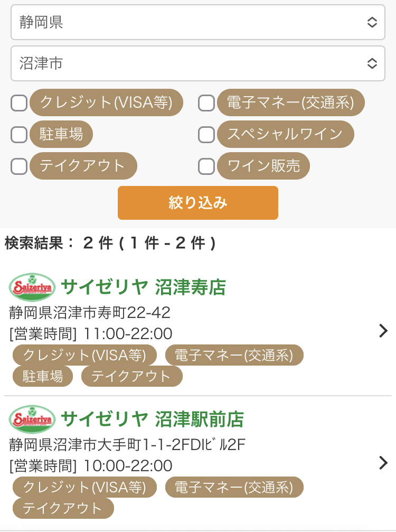Select the テイクアウト filter checkbox
The image size is (396, 532).
(19, 166)
